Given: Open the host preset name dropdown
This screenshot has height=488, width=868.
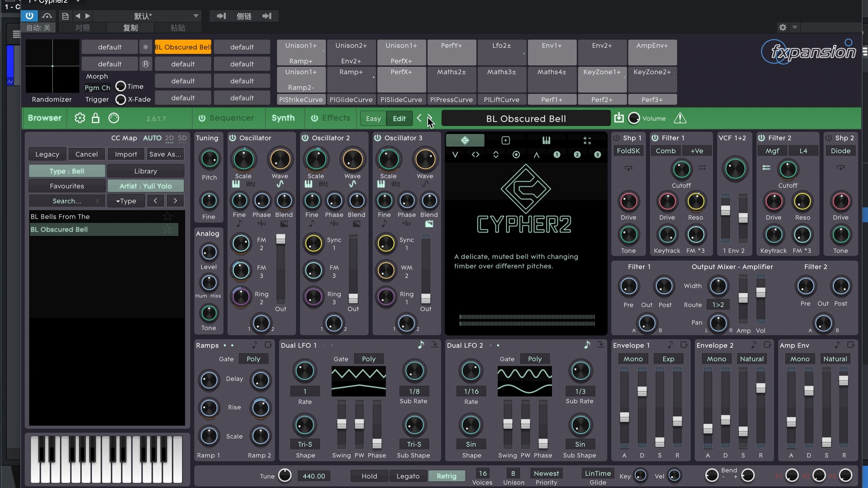Looking at the screenshot, I should tap(146, 16).
